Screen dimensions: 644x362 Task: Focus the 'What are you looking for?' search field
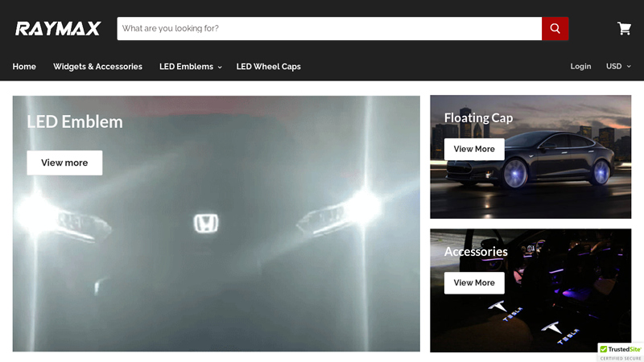point(329,29)
